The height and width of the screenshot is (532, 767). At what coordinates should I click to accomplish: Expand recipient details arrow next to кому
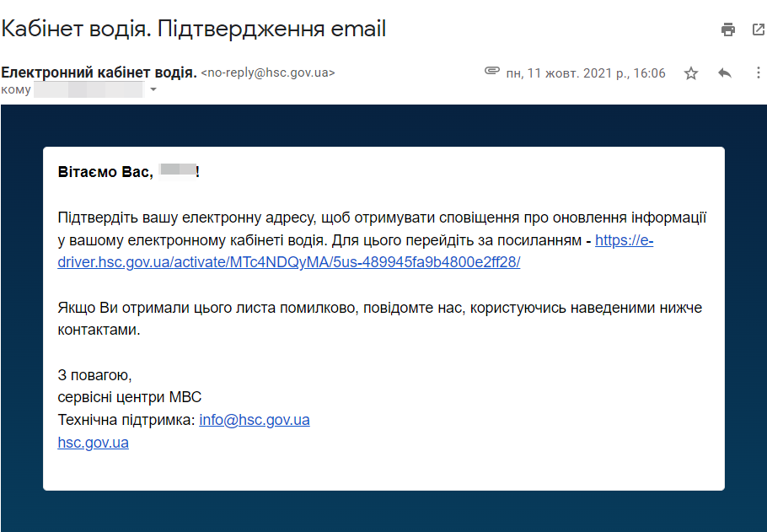tap(153, 89)
